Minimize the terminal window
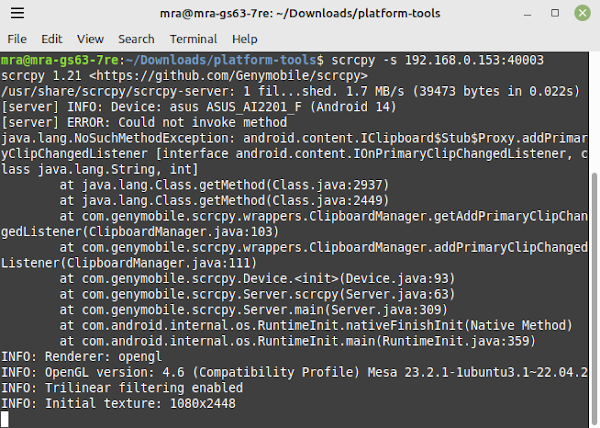The width and height of the screenshot is (600, 428). pyautogui.click(x=527, y=13)
